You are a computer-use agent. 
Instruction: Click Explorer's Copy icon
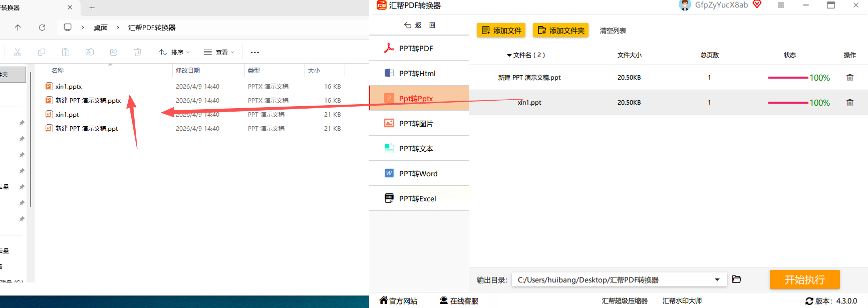42,52
